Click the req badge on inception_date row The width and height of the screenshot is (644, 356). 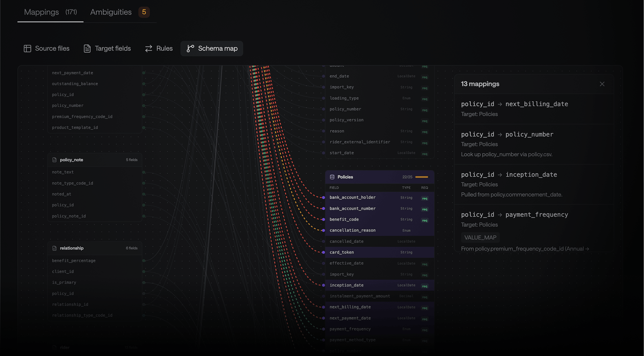pos(425,286)
